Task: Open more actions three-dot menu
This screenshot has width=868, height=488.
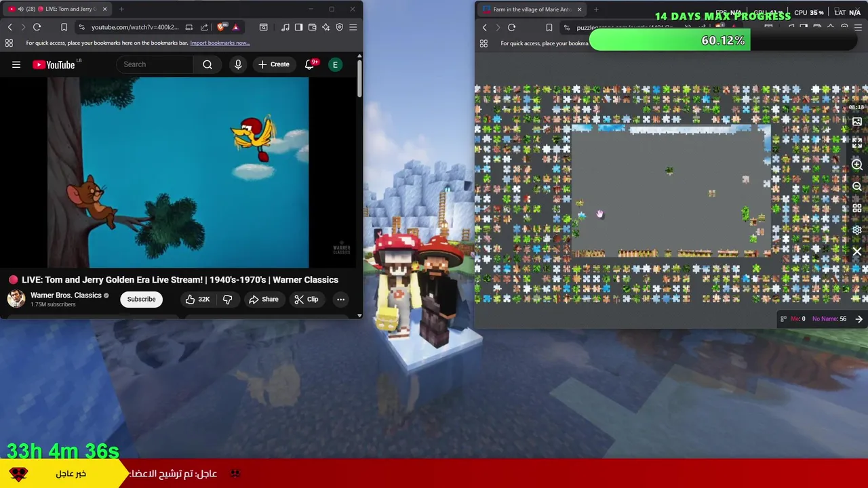Action: point(340,299)
